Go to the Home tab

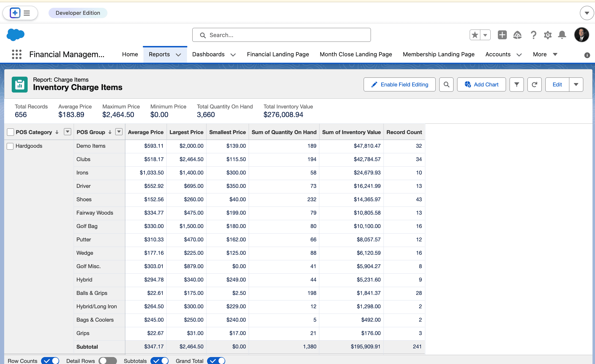(x=130, y=54)
